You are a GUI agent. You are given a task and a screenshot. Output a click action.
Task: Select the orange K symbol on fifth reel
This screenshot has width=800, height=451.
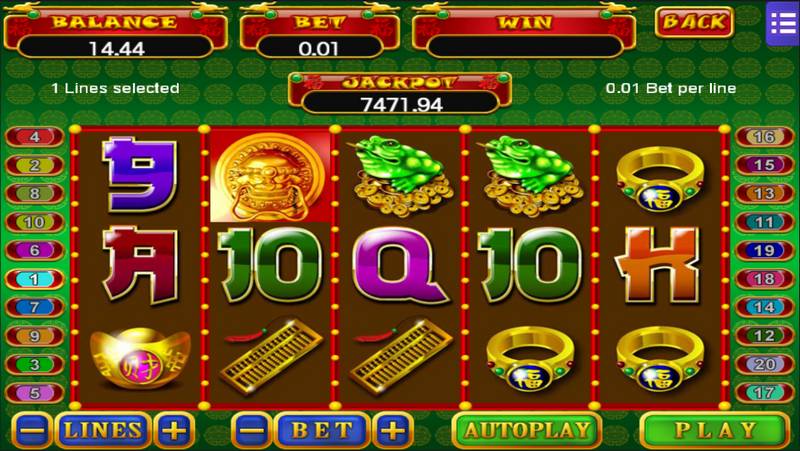click(x=659, y=265)
